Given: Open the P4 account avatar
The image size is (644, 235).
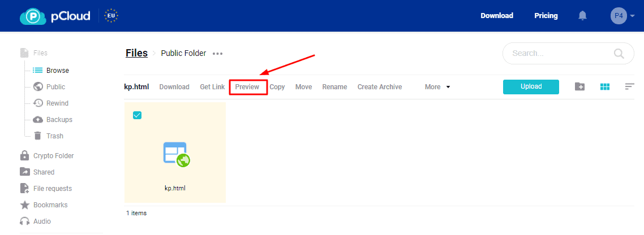Looking at the screenshot, I should [619, 16].
